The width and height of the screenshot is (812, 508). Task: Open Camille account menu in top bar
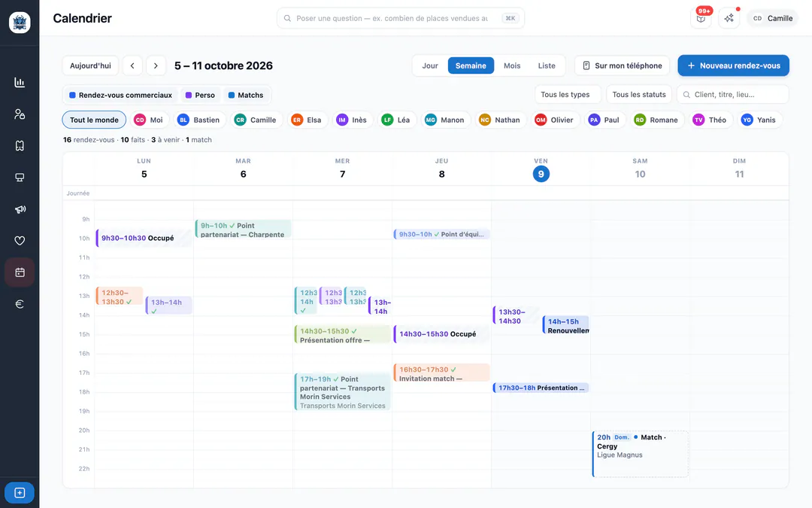[x=773, y=18]
